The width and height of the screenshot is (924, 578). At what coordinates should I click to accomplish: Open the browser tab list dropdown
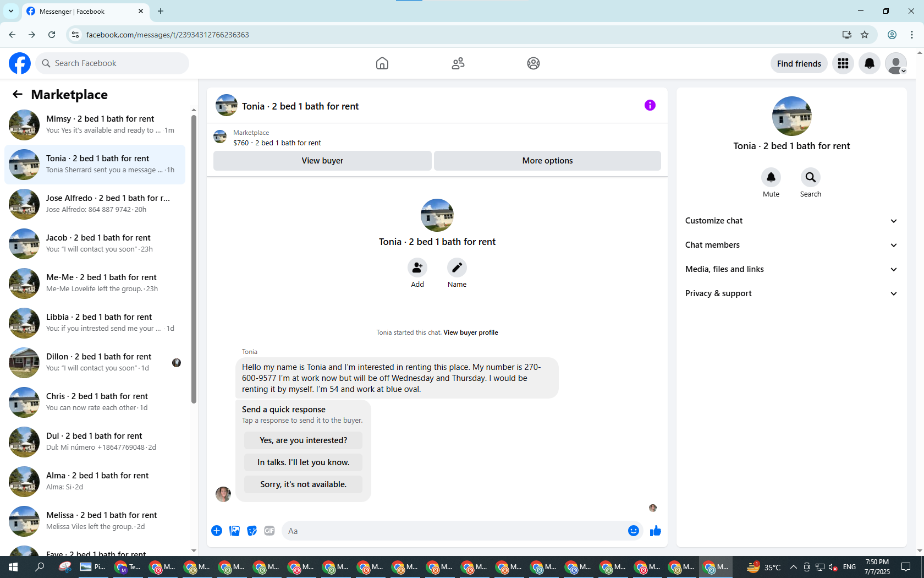pyautogui.click(x=11, y=11)
